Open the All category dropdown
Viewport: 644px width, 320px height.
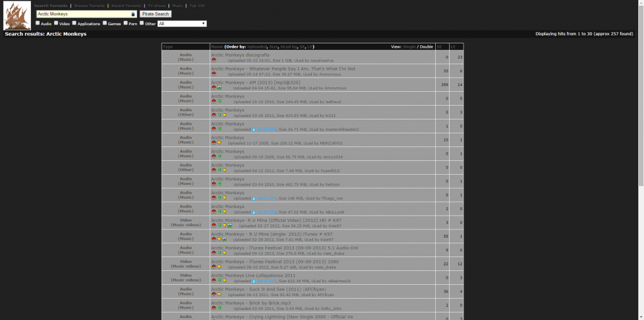pyautogui.click(x=182, y=24)
